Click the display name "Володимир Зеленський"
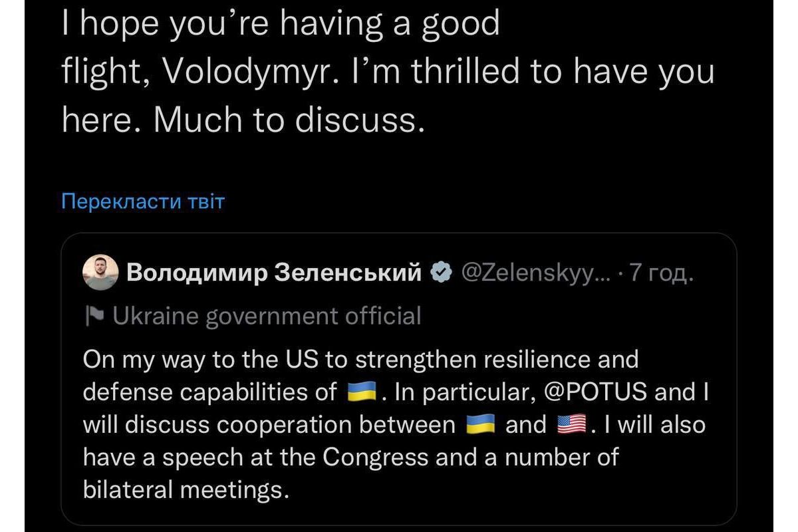The height and width of the screenshot is (532, 798). click(x=273, y=273)
